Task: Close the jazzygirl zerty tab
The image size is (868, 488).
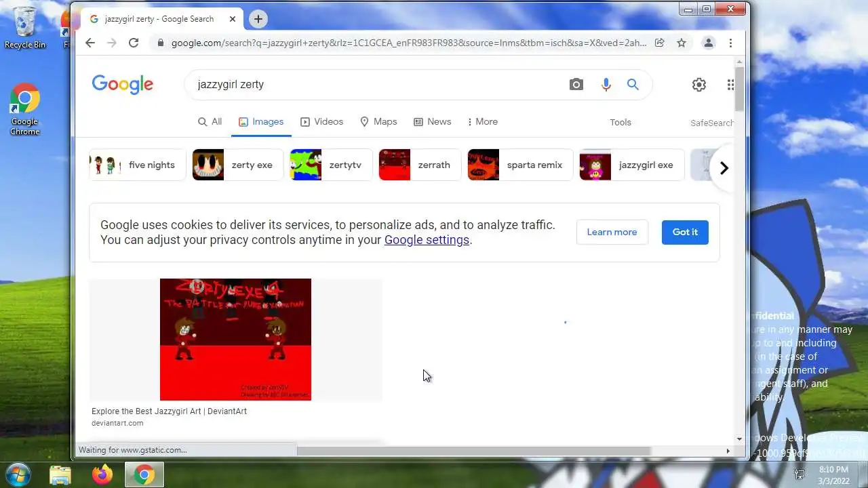Action: tap(233, 19)
